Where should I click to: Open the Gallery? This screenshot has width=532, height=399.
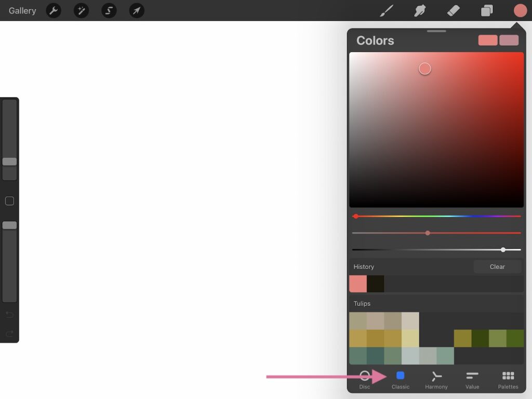pyautogui.click(x=22, y=10)
